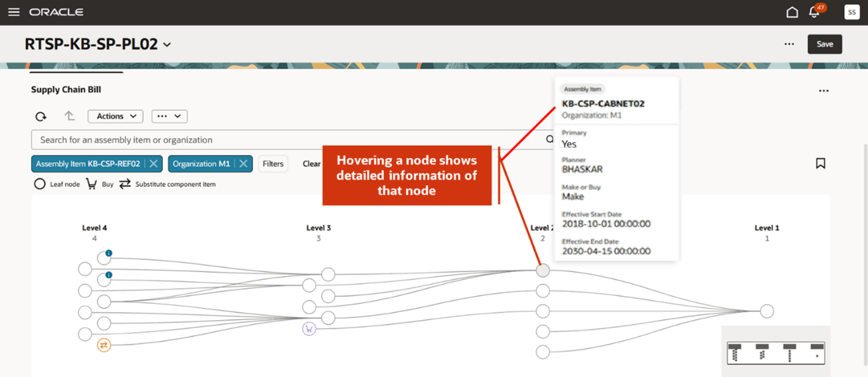
Task: Click the SS user avatar
Action: [x=851, y=12]
